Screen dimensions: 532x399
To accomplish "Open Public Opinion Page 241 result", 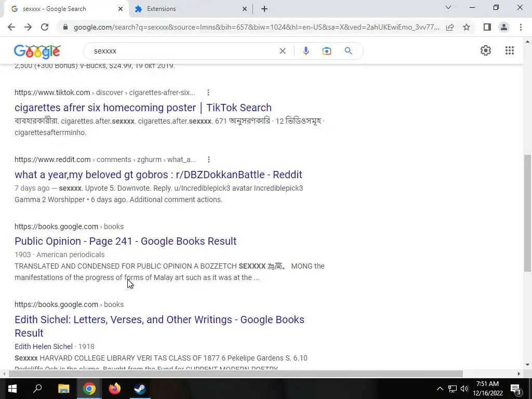I will (x=126, y=241).
